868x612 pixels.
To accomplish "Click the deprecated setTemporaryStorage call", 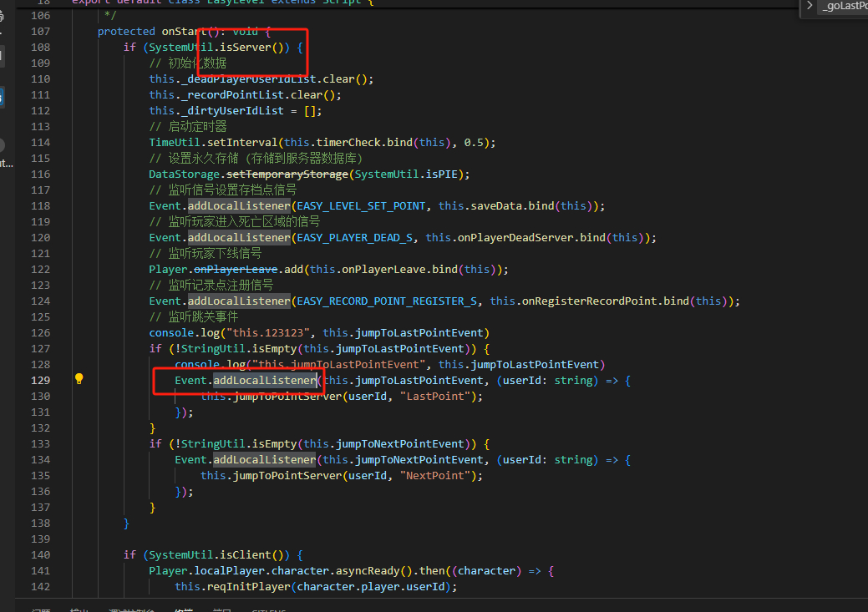I will [287, 174].
